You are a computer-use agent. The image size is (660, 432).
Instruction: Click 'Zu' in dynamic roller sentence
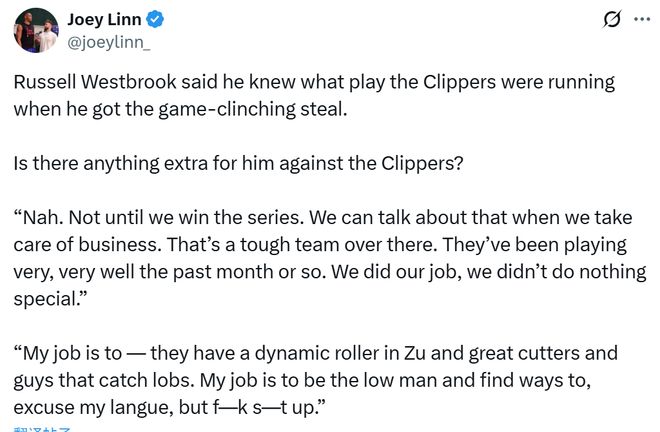[415, 353]
